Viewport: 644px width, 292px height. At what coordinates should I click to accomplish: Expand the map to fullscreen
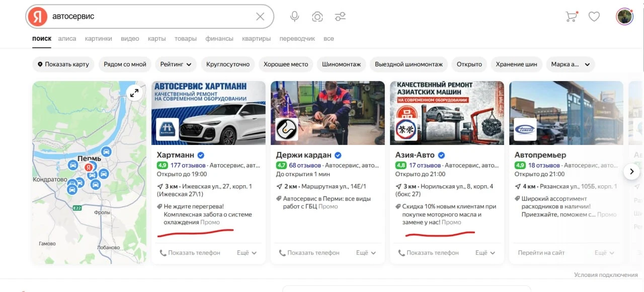pyautogui.click(x=134, y=93)
